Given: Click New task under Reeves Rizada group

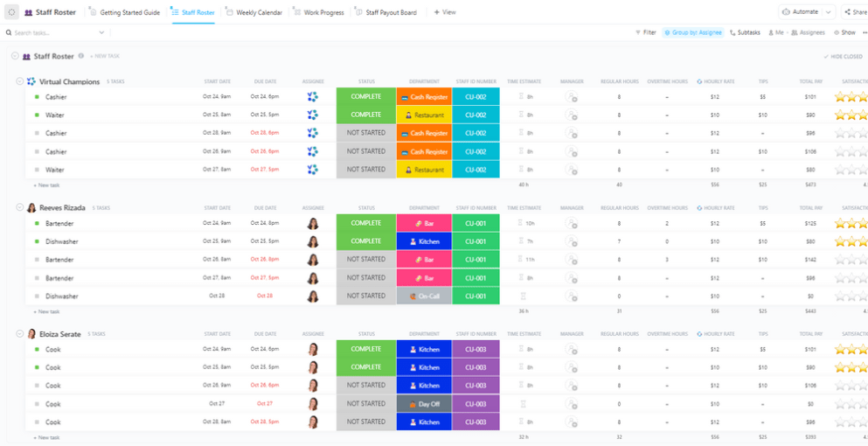Looking at the screenshot, I should 47,311.
